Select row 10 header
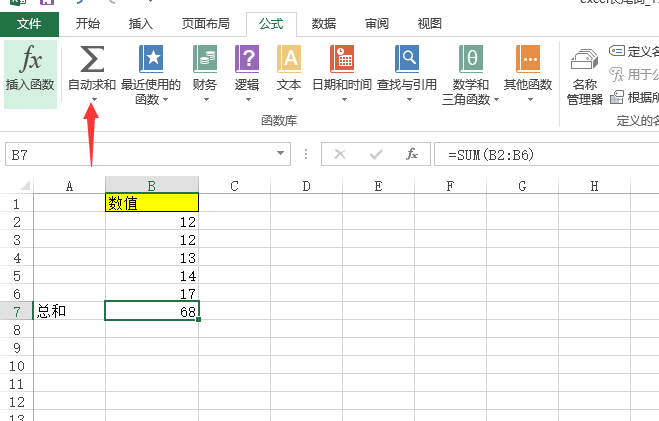Image resolution: width=659 pixels, height=421 pixels. click(x=16, y=366)
